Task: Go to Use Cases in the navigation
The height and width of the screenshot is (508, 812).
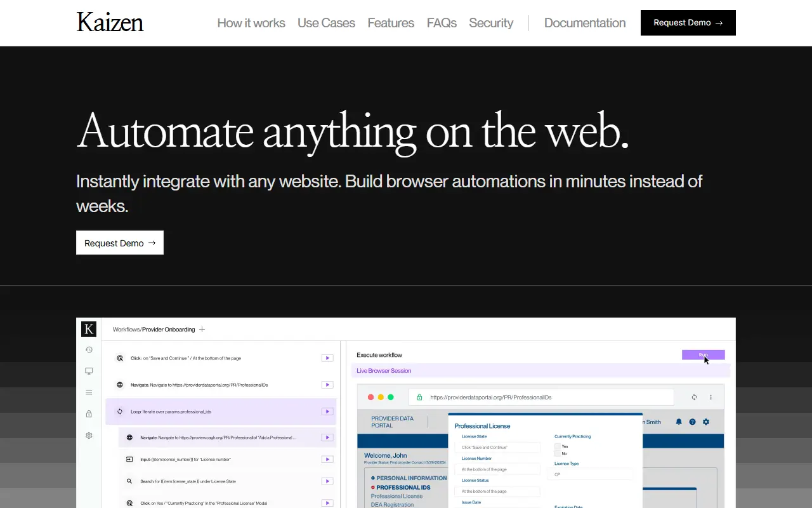Action: pyautogui.click(x=326, y=23)
